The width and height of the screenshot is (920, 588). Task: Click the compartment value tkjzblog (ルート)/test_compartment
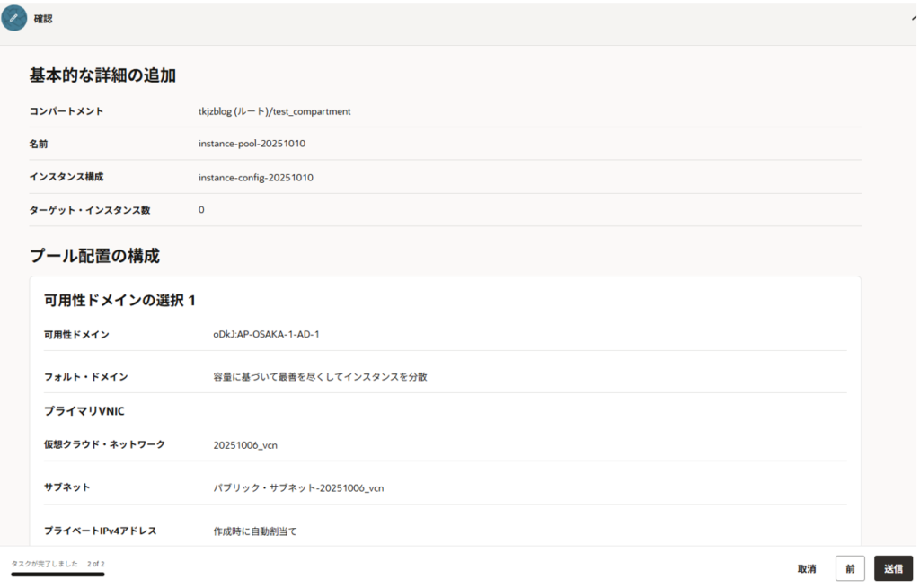pos(274,111)
